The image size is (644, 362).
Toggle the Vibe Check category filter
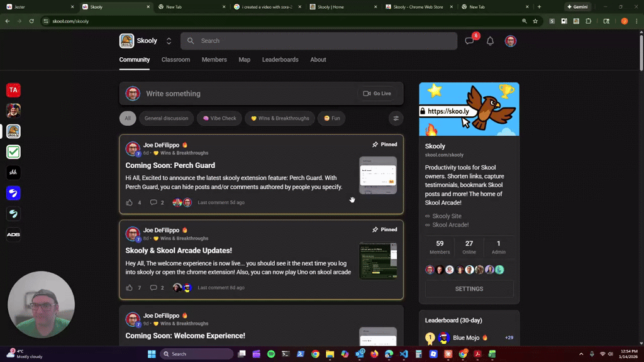[x=219, y=118]
